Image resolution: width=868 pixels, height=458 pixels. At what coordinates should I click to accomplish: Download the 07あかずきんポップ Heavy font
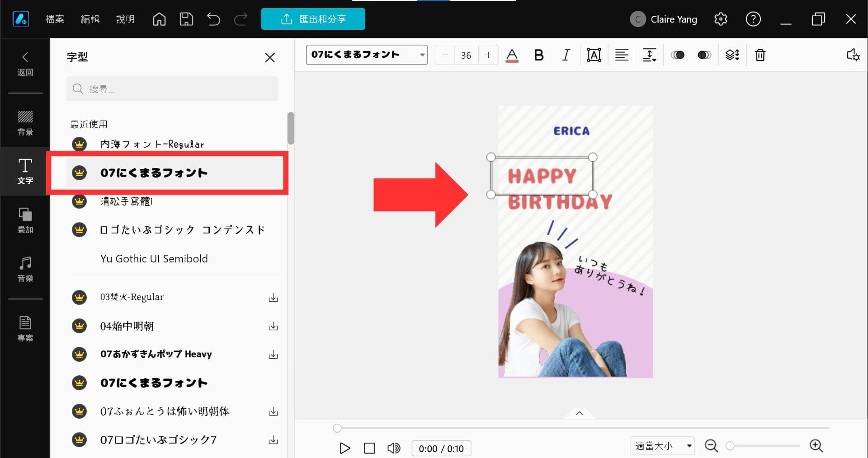coord(273,355)
